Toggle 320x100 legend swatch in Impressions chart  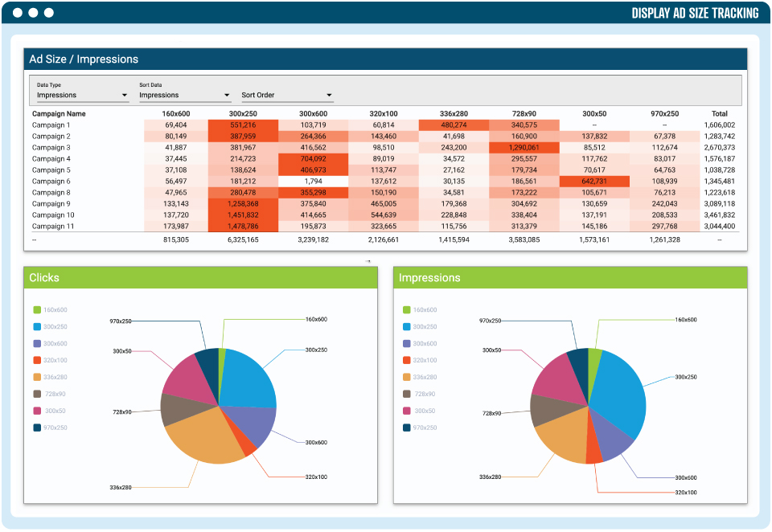pyautogui.click(x=407, y=361)
